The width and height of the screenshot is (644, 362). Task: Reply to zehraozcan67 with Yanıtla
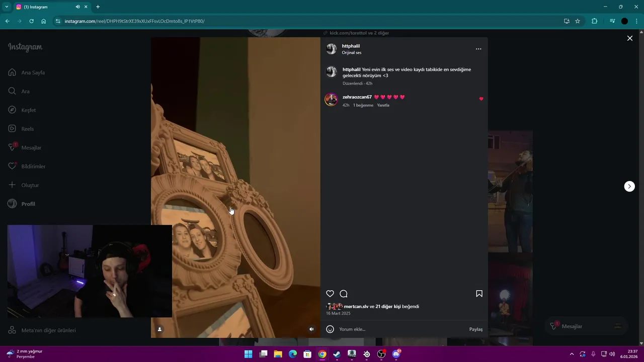(x=383, y=105)
